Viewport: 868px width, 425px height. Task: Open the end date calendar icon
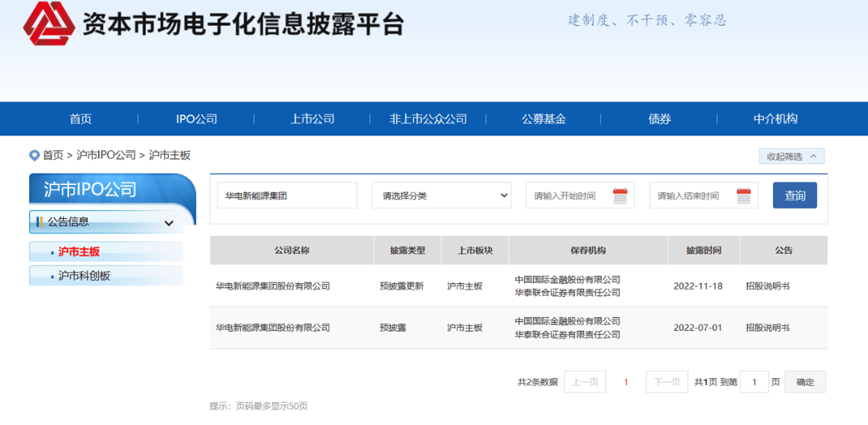tap(743, 196)
